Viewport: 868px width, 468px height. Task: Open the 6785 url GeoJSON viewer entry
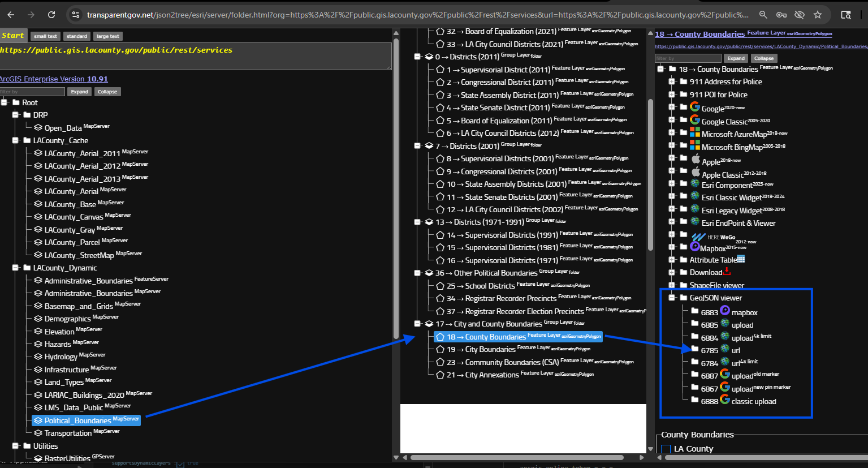735,350
